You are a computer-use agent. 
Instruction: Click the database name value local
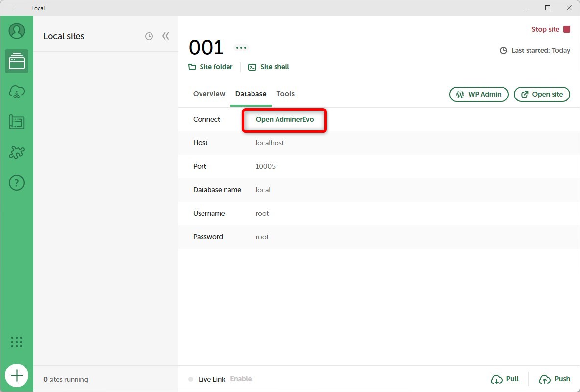[x=263, y=190]
